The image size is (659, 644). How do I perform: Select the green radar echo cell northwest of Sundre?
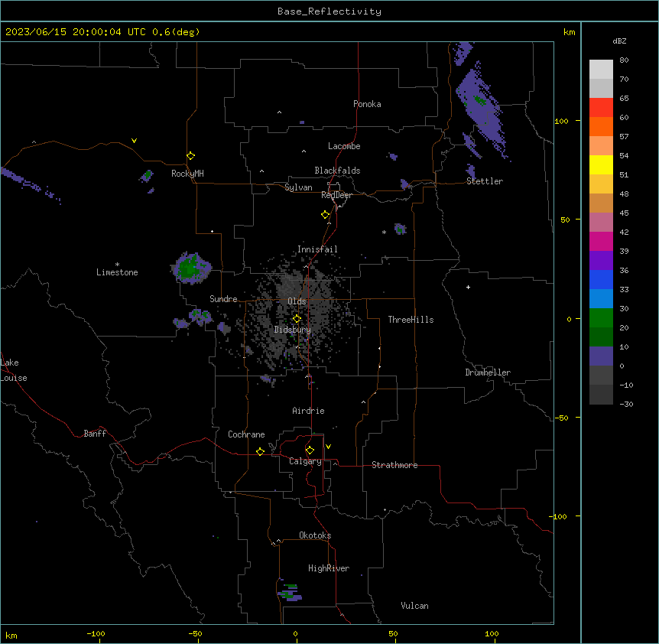(191, 268)
